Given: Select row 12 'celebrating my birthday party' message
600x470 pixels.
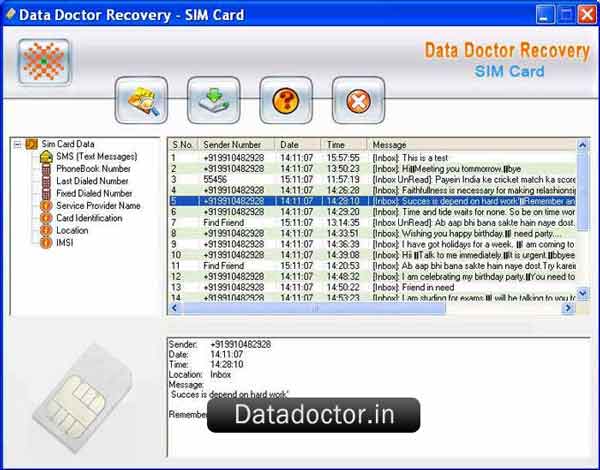Looking at the screenshot, I should coord(372,276).
